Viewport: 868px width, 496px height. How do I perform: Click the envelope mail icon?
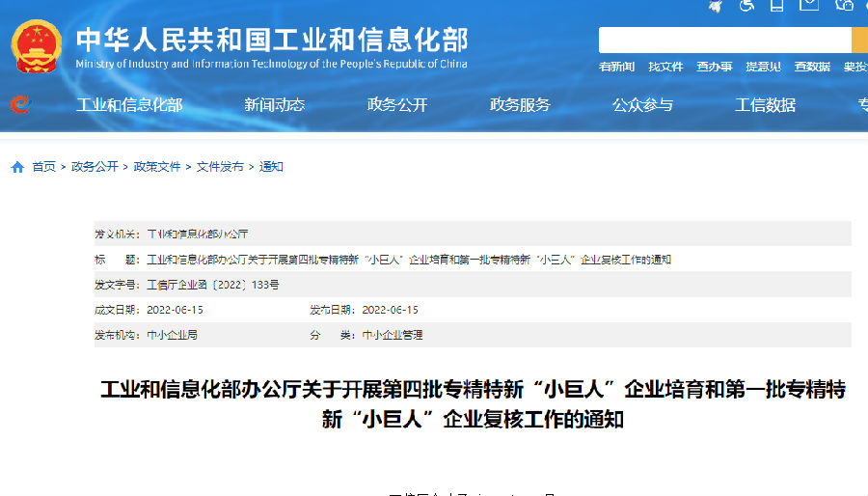coord(809,5)
